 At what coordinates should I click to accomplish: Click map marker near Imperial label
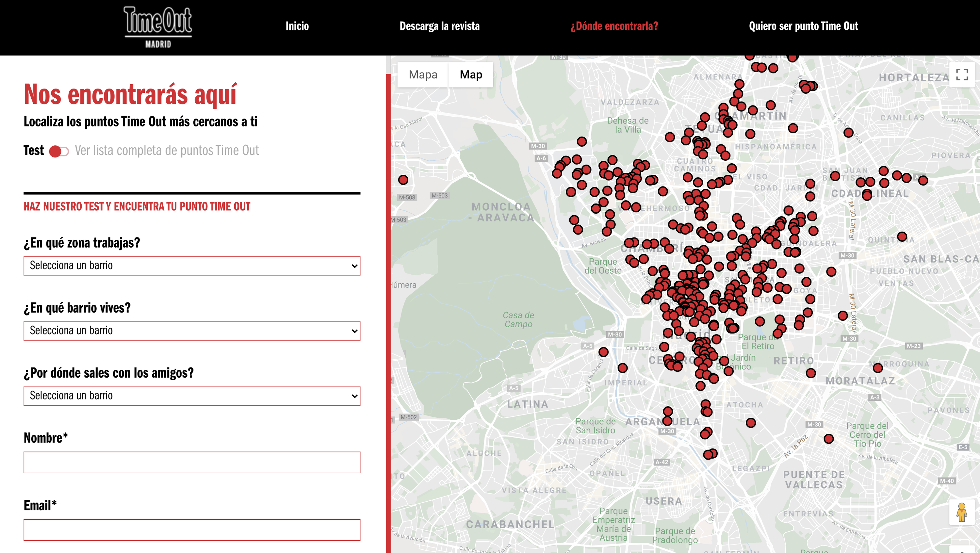[x=623, y=368]
